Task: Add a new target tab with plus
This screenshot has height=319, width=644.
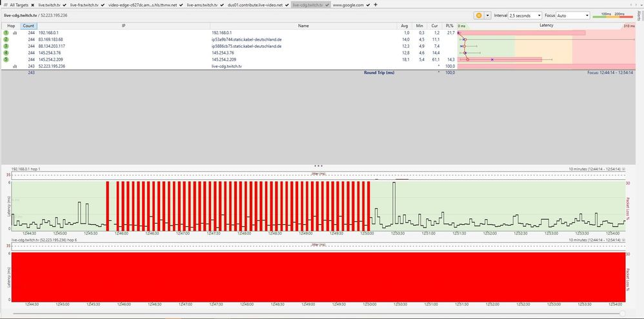Action: (x=376, y=5)
